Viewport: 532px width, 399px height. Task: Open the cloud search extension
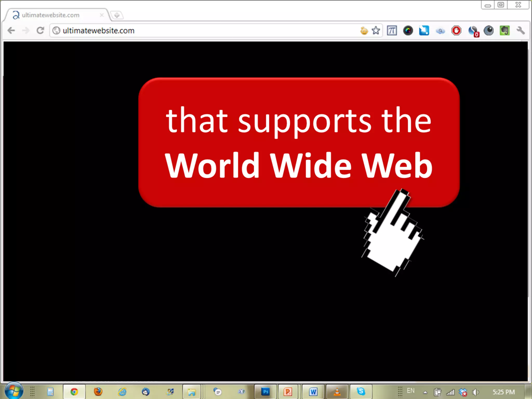440,31
